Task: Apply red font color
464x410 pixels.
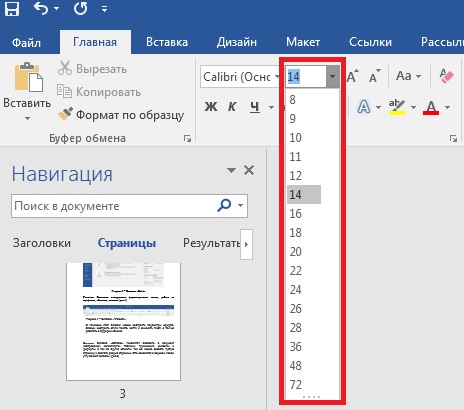Action: click(431, 107)
